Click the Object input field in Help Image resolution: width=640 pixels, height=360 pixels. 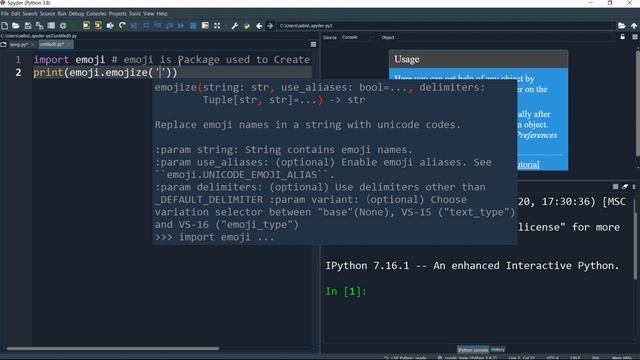pyautogui.click(x=506, y=38)
